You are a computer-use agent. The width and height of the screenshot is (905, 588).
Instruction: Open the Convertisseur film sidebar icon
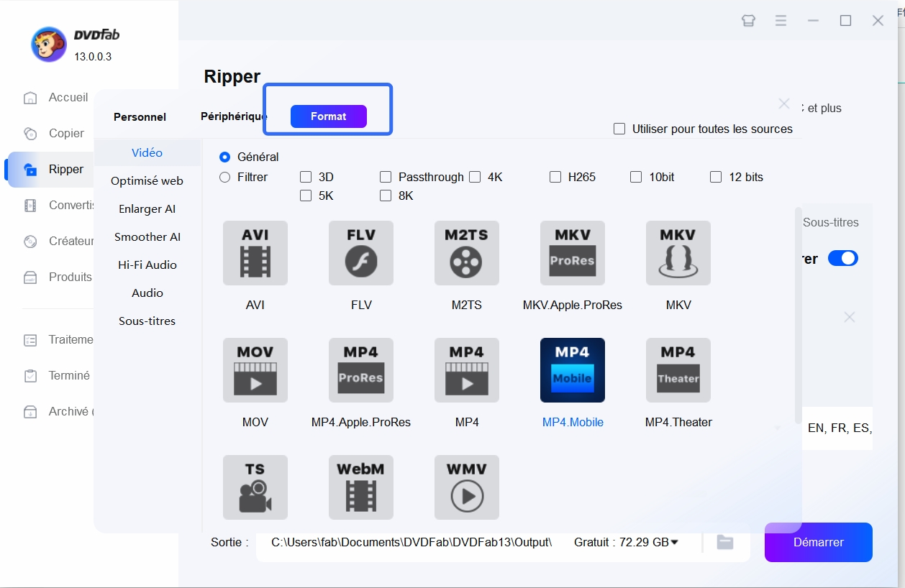tap(30, 206)
